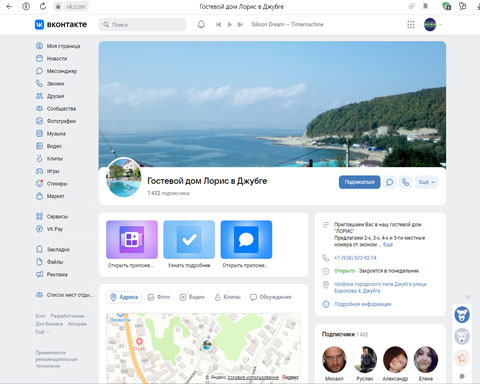Open VK Pay in sidebar
The width and height of the screenshot is (480, 384).
tap(49, 229)
